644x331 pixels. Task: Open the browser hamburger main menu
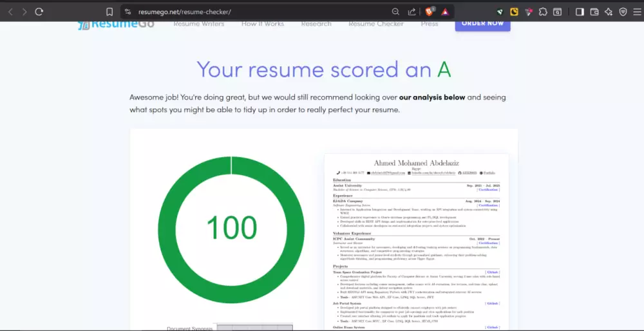(x=637, y=12)
